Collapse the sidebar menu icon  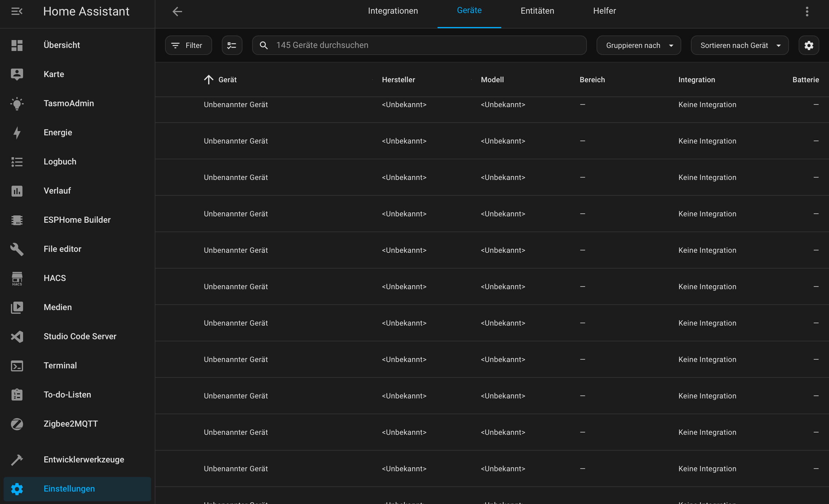pyautogui.click(x=17, y=12)
